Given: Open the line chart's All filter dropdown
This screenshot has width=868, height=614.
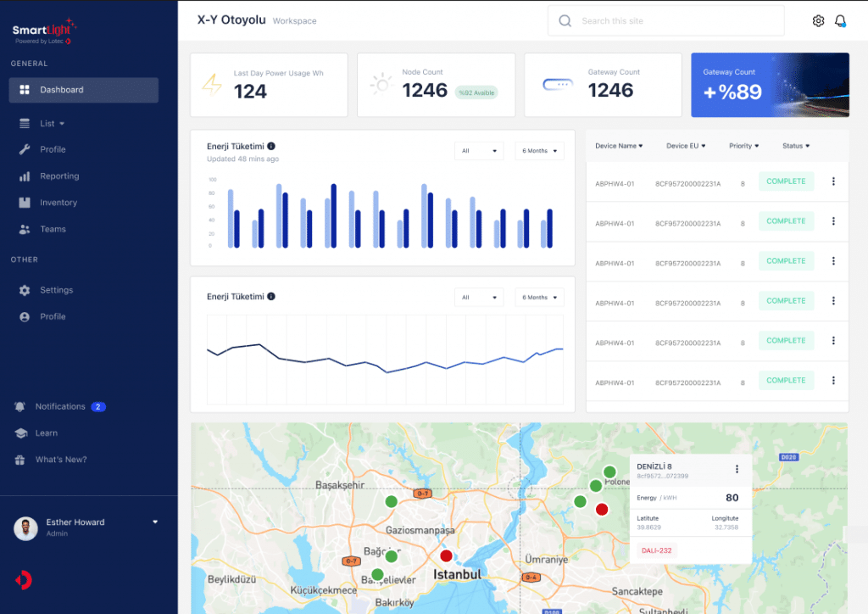Looking at the screenshot, I should [479, 298].
